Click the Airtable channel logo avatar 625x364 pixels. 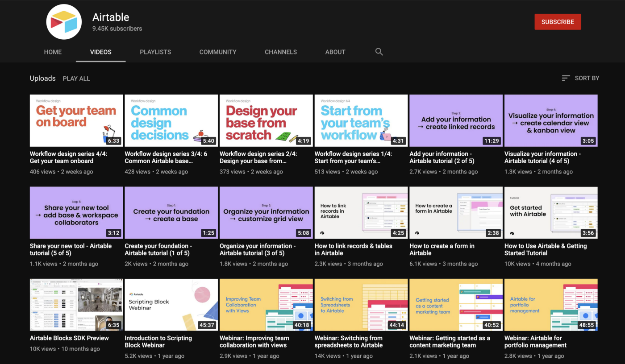pyautogui.click(x=64, y=22)
